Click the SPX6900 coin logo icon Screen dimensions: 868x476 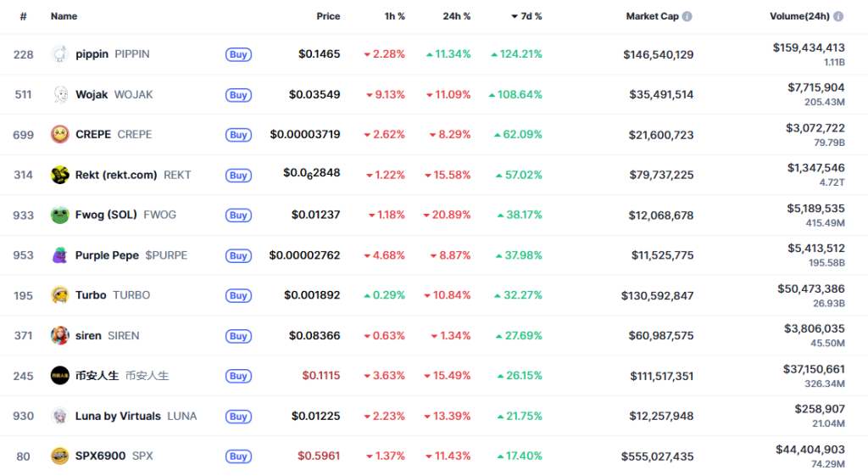point(59,456)
